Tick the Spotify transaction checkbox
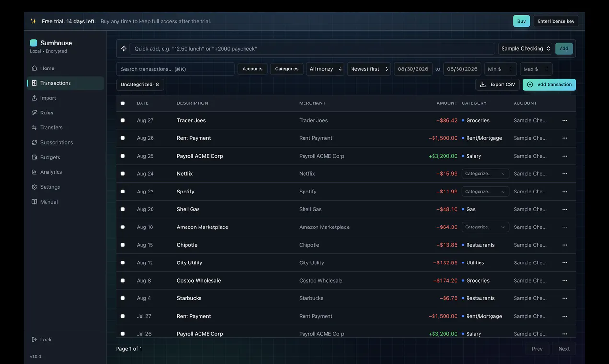The height and width of the screenshot is (364, 609). click(123, 192)
